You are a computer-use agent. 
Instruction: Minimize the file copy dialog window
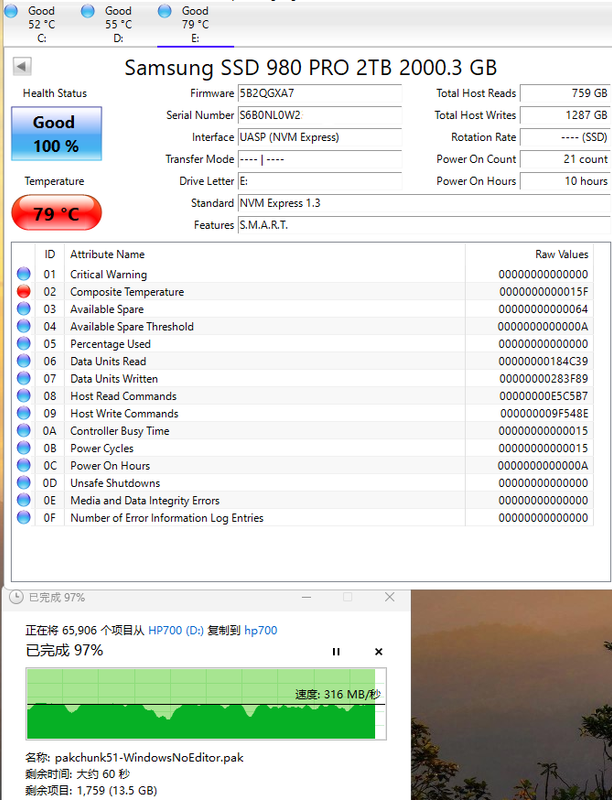click(x=307, y=597)
